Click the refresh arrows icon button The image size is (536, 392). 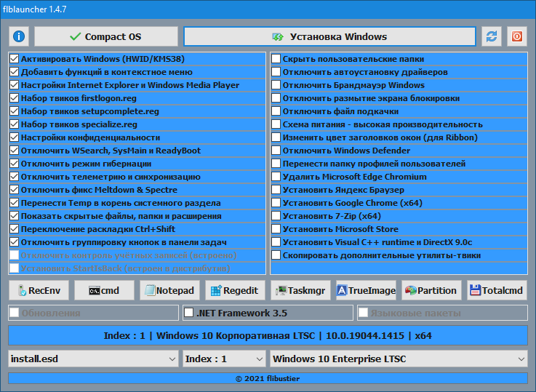[x=492, y=36]
